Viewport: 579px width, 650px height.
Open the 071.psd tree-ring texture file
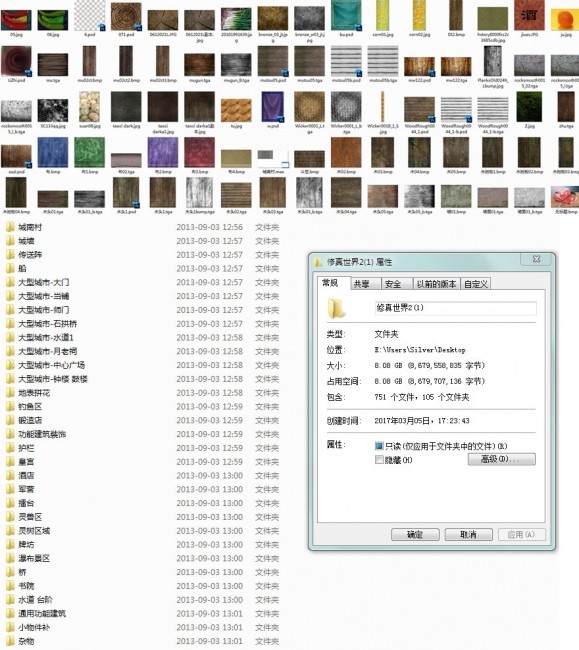(126, 17)
